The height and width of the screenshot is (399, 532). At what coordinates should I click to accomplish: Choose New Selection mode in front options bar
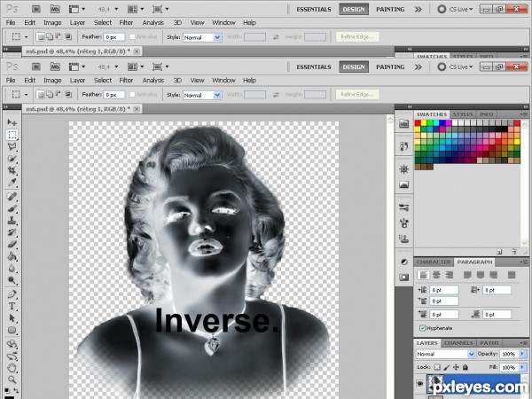pyautogui.click(x=41, y=95)
